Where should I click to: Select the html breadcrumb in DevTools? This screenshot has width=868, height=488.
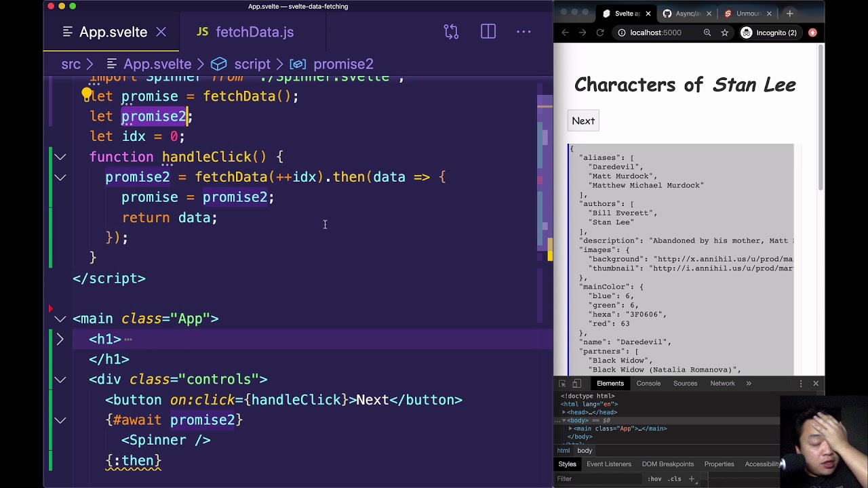(564, 451)
